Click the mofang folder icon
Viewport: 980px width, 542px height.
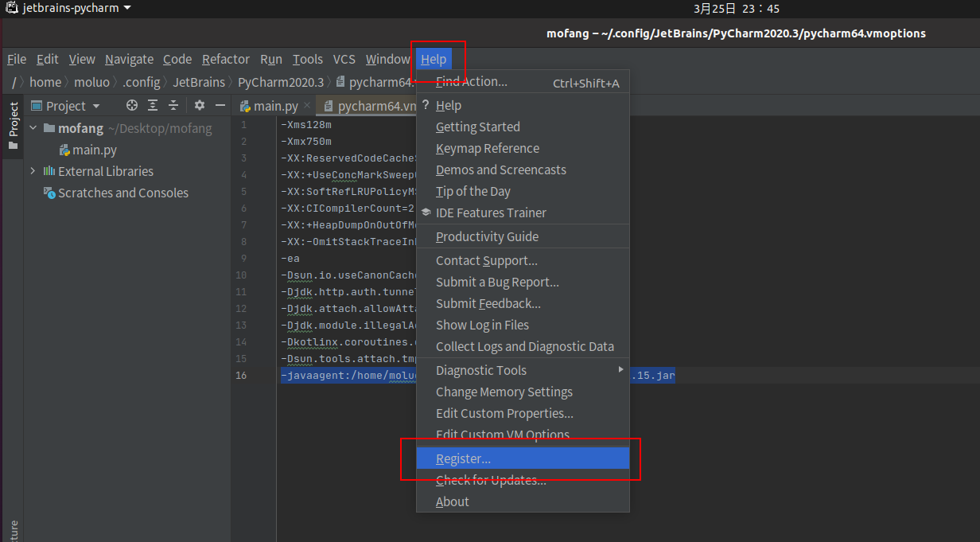pyautogui.click(x=49, y=128)
